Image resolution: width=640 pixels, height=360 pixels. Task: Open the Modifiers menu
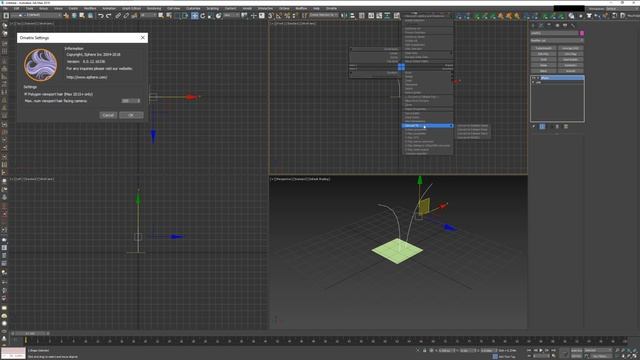tap(90, 9)
